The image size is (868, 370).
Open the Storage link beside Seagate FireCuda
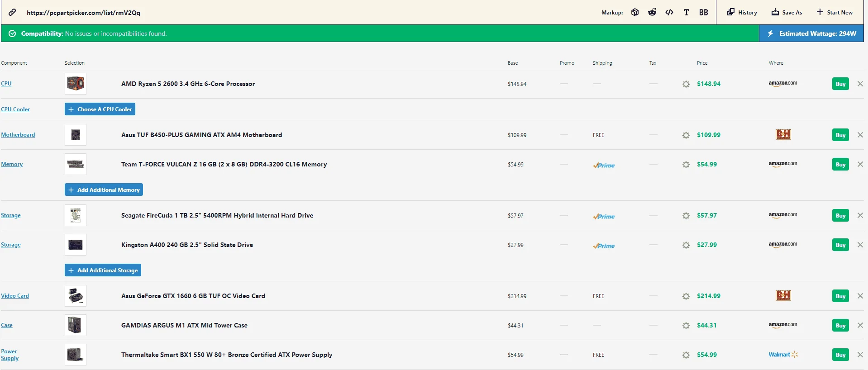click(11, 215)
